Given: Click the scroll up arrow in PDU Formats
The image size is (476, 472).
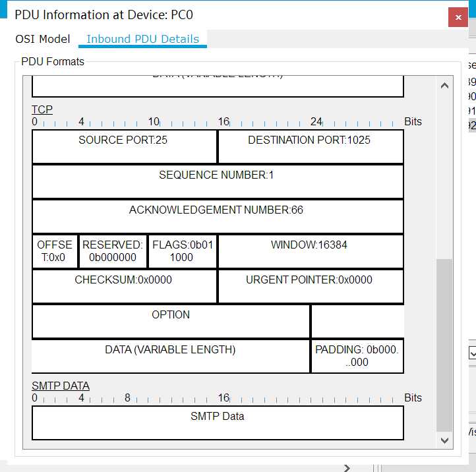Looking at the screenshot, I should coord(444,86).
